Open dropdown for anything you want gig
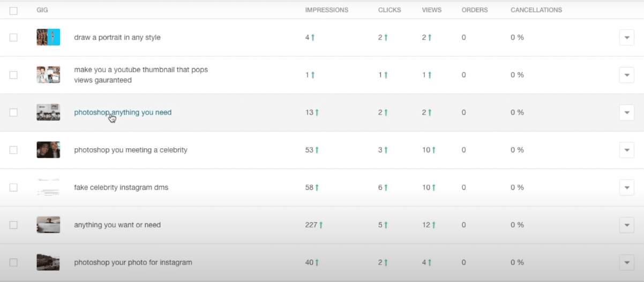The image size is (644, 282). pos(626,225)
